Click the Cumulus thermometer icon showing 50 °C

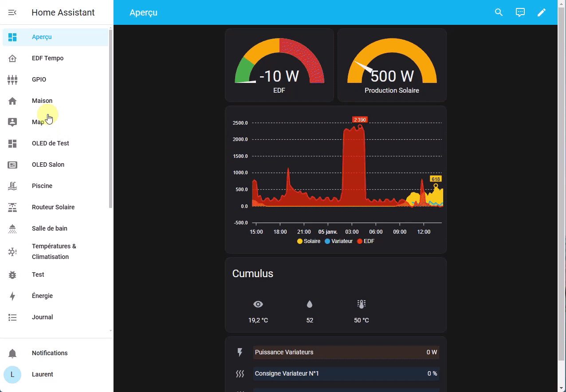point(362,304)
